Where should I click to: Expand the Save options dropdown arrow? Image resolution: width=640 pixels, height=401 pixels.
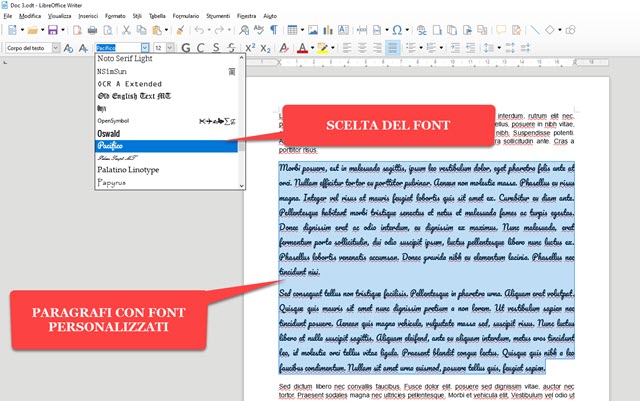pyautogui.click(x=62, y=30)
